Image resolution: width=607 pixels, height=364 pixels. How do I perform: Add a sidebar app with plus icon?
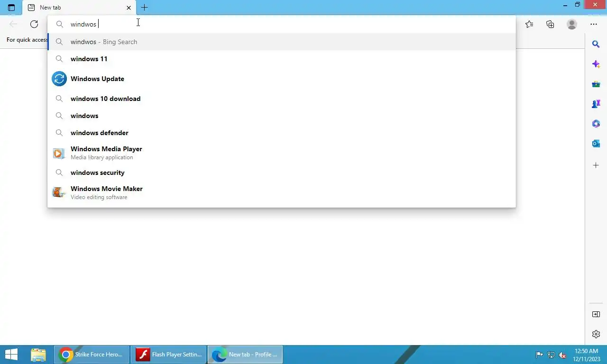click(596, 165)
